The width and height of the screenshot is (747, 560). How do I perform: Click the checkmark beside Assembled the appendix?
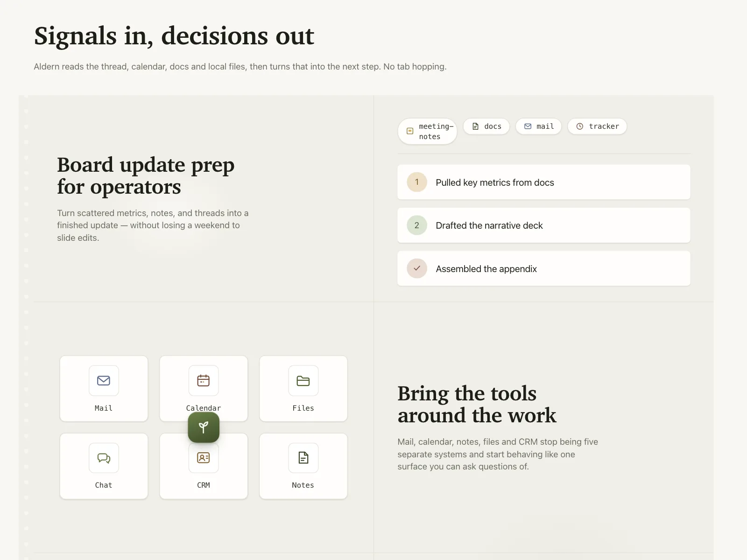click(x=417, y=268)
